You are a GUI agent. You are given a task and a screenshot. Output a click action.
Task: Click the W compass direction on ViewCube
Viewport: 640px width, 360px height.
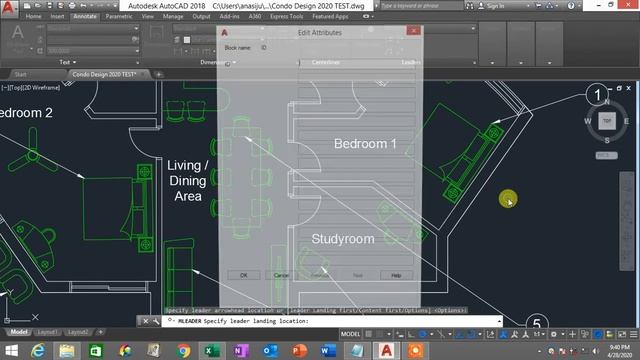pyautogui.click(x=588, y=121)
